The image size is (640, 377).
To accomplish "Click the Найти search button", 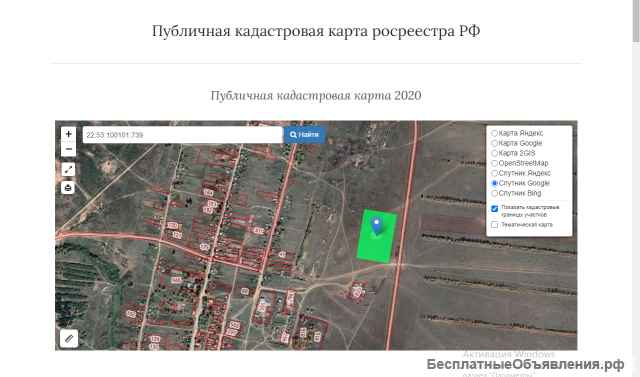I will 304,135.
